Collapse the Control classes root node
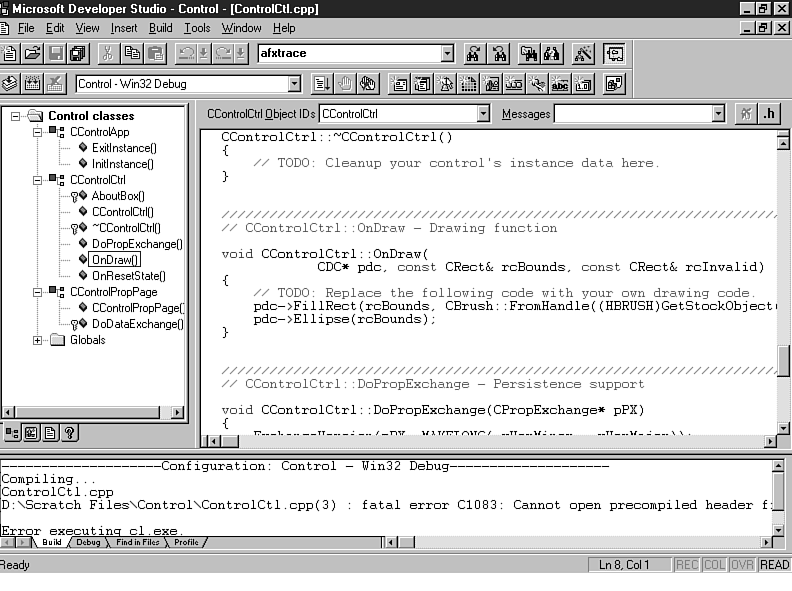The image size is (792, 591). coord(16,116)
